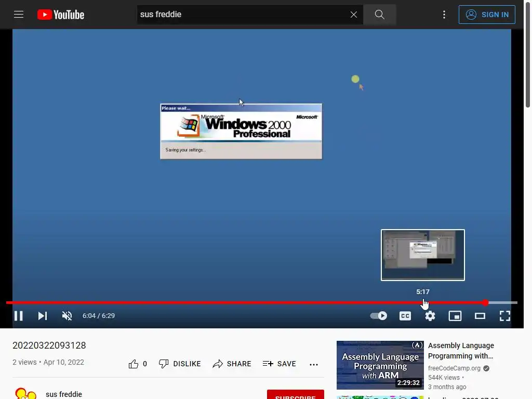Open sus freddie channel name link
This screenshot has height=399, width=532.
pyautogui.click(x=64, y=394)
